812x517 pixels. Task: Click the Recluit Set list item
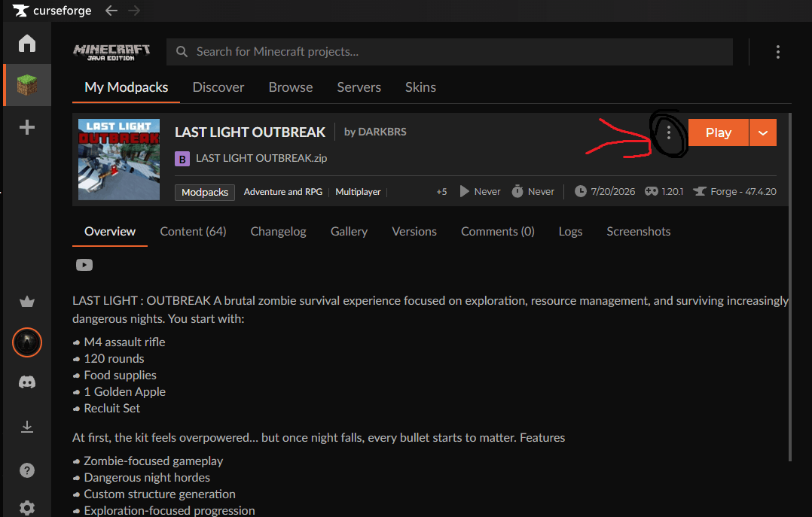pos(111,409)
